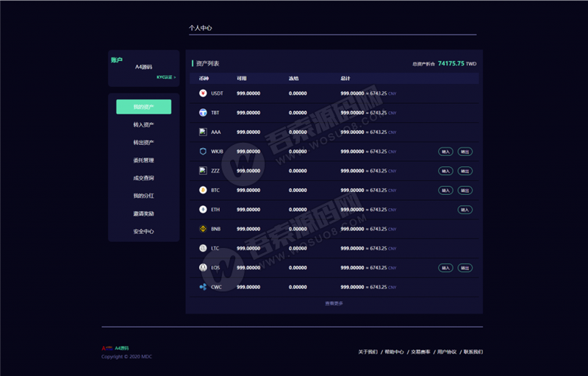Open 用户协议 footer link
The image size is (588, 376).
point(447,352)
